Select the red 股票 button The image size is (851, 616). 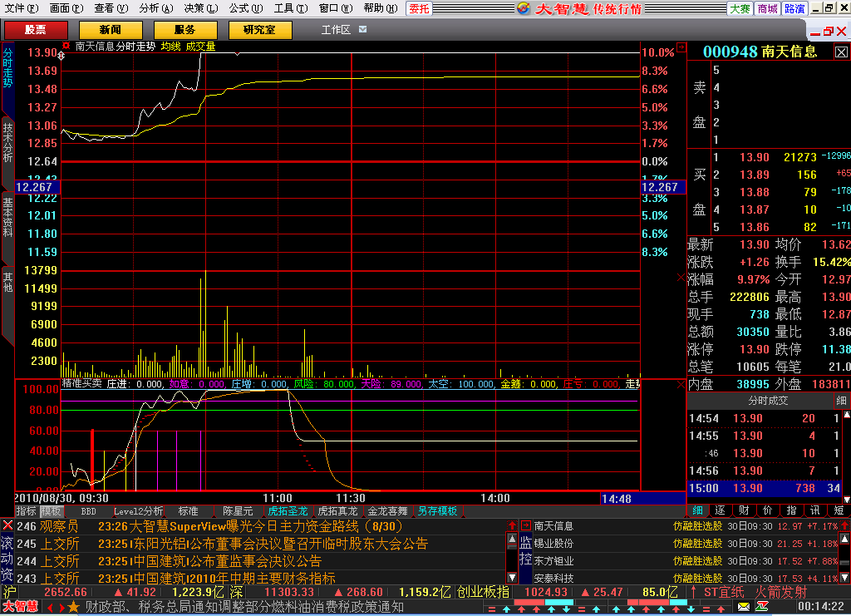tap(36, 30)
